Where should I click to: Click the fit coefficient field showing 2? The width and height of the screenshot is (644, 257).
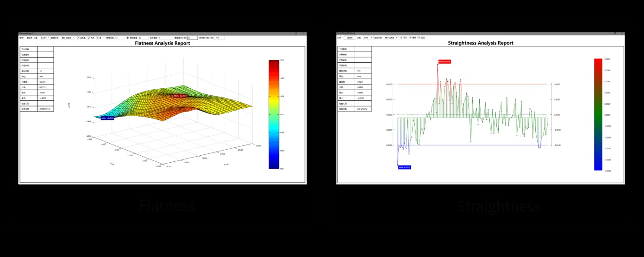165,38
